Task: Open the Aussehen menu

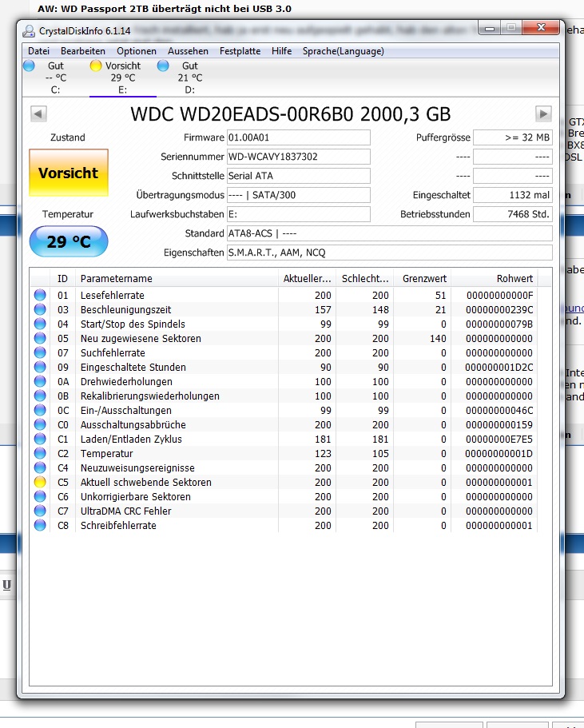Action: pyautogui.click(x=188, y=51)
